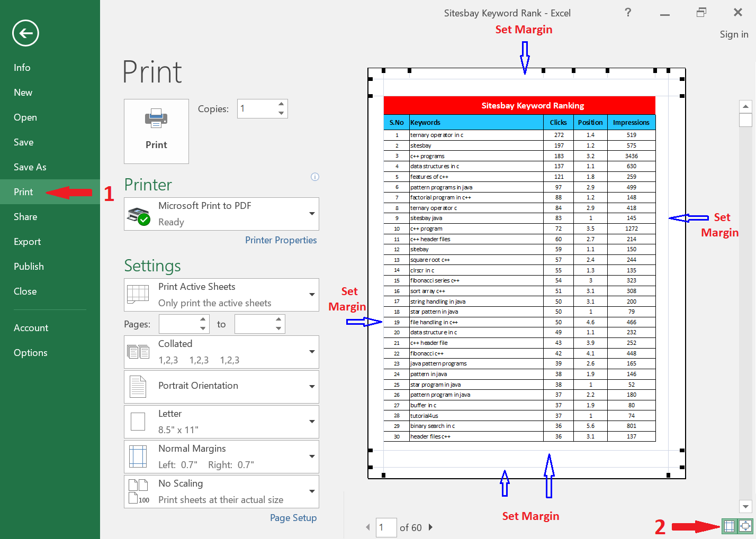Click the current page number field
Image resolution: width=756 pixels, height=539 pixels.
(386, 527)
